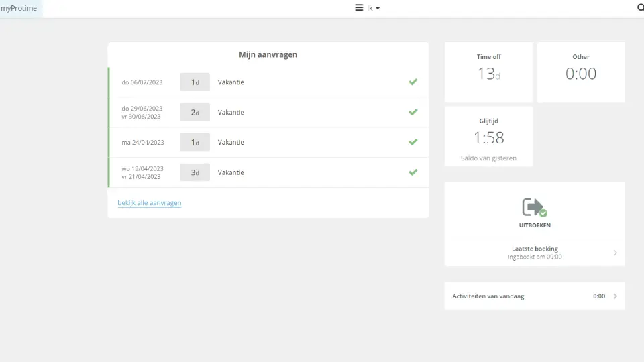Open the Time off balance card
644x362 pixels.
coord(489,72)
